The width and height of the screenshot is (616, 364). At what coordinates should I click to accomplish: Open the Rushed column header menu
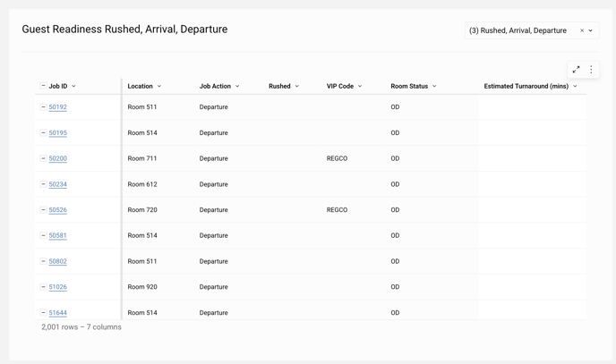(x=297, y=87)
